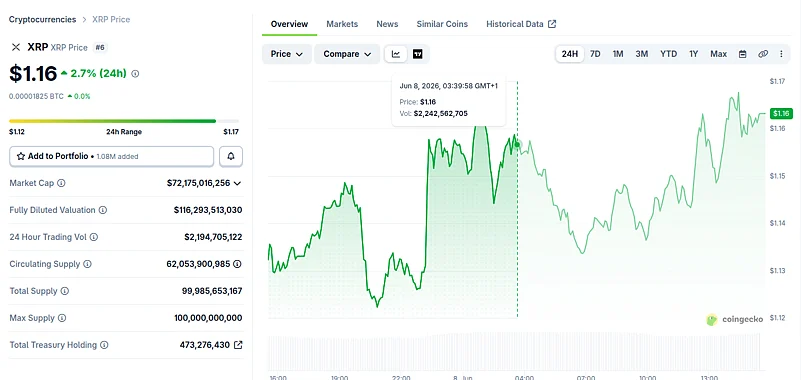Click the 473,276,430 treasury holding value

tap(205, 345)
